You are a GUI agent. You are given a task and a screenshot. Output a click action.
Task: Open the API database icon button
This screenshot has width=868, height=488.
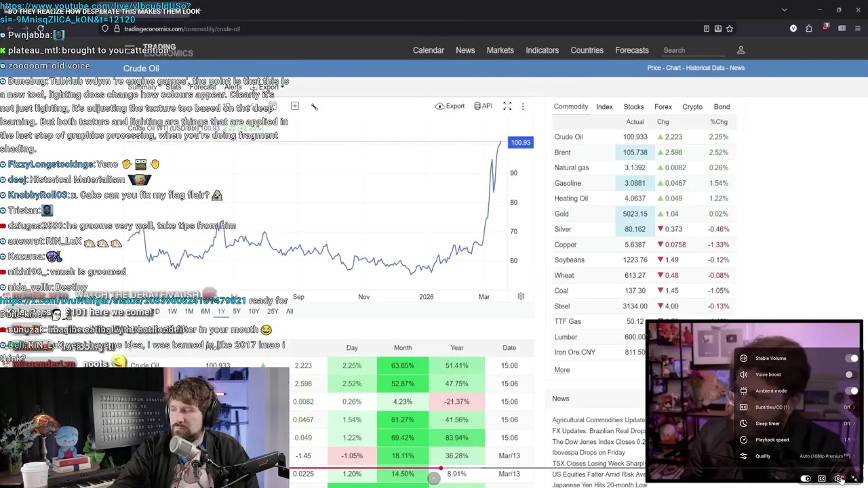(483, 106)
